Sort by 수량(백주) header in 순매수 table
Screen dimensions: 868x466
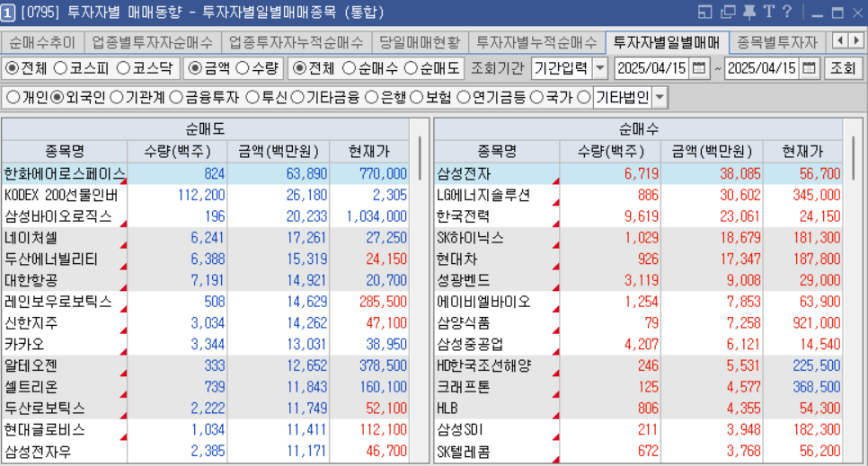point(610,151)
